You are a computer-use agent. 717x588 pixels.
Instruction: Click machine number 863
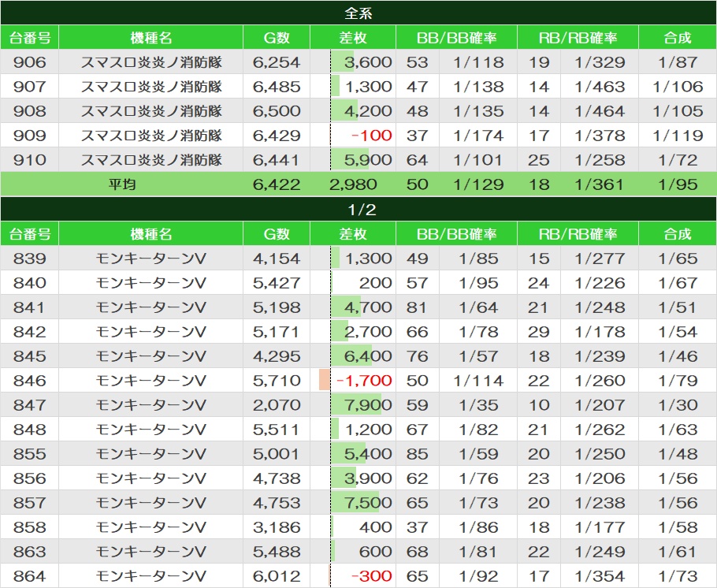click(x=30, y=552)
